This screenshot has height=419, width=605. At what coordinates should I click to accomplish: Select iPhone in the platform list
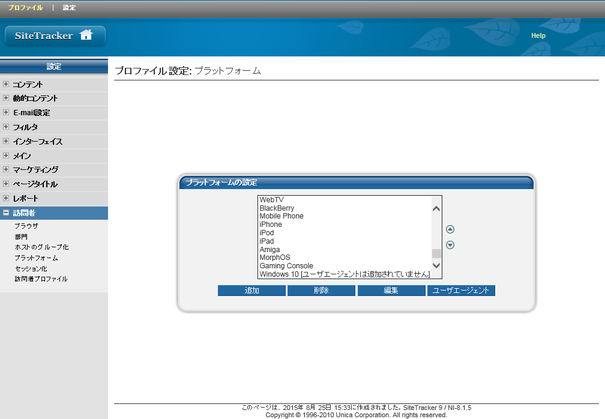click(271, 225)
